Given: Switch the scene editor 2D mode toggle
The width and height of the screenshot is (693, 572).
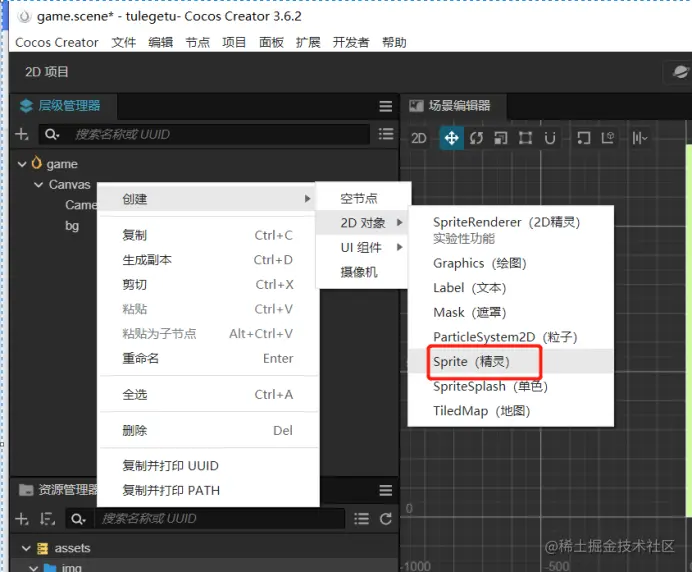Looking at the screenshot, I should coord(419,138).
